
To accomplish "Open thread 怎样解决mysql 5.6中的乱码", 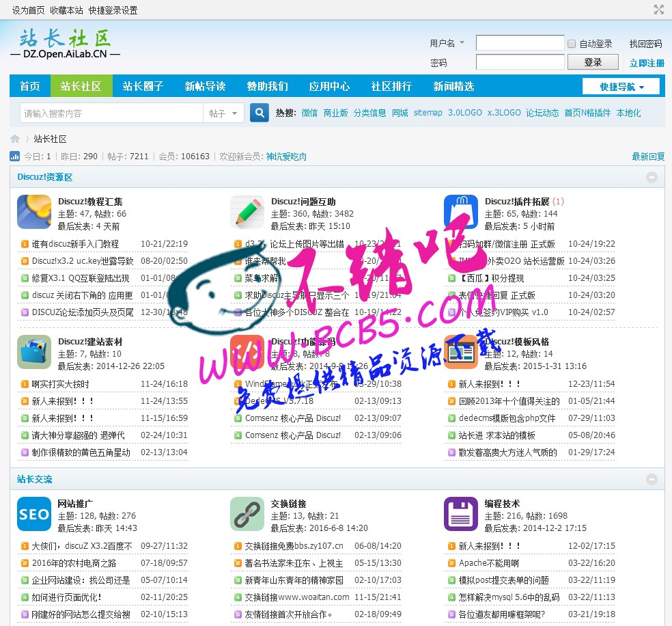I will tap(509, 597).
